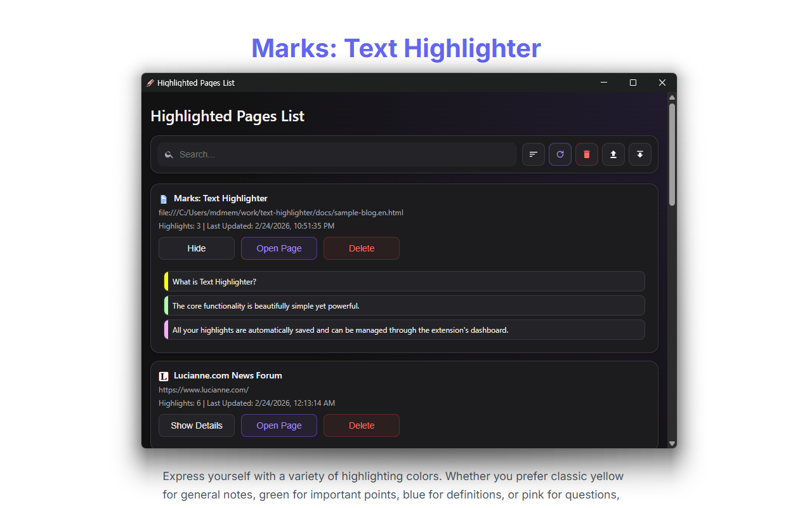This screenshot has width=812, height=508.
Task: Click the document icon beside Marks: Text Highlighter
Action: coord(164,199)
